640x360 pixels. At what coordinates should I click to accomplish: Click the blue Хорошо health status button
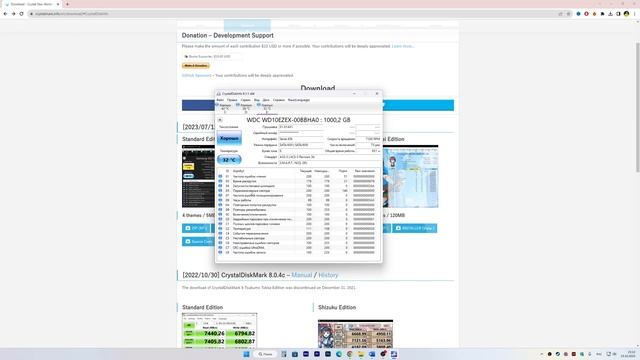click(229, 138)
